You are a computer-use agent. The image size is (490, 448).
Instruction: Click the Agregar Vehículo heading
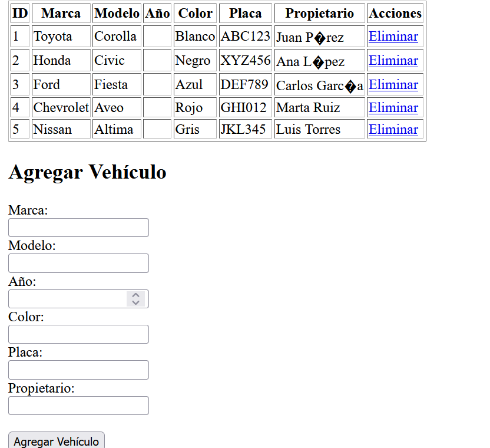[87, 172]
